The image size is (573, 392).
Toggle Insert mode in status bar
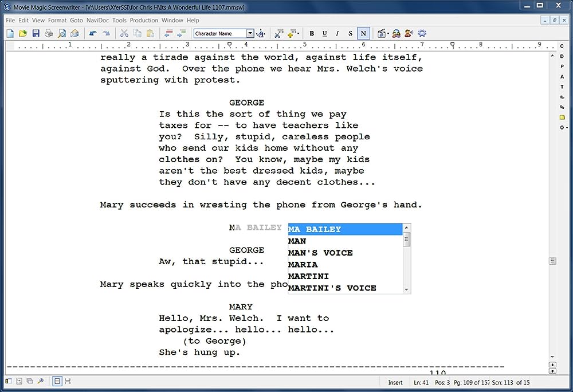point(395,382)
